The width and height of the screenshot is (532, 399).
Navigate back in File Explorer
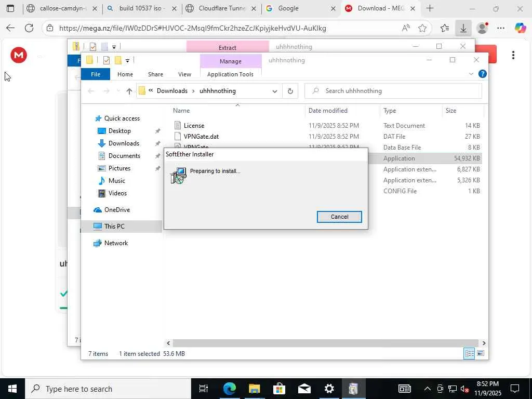tap(90, 91)
